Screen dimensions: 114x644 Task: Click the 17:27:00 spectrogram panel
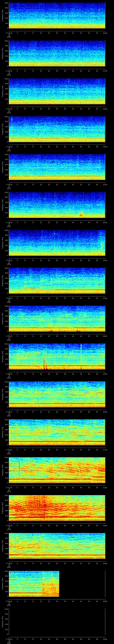(x=57, y=318)
